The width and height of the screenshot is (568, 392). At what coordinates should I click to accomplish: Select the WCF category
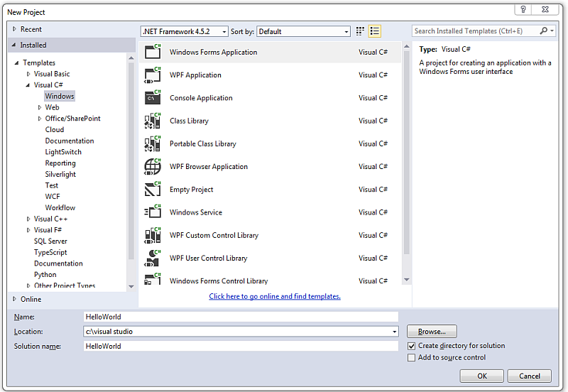[x=52, y=197]
